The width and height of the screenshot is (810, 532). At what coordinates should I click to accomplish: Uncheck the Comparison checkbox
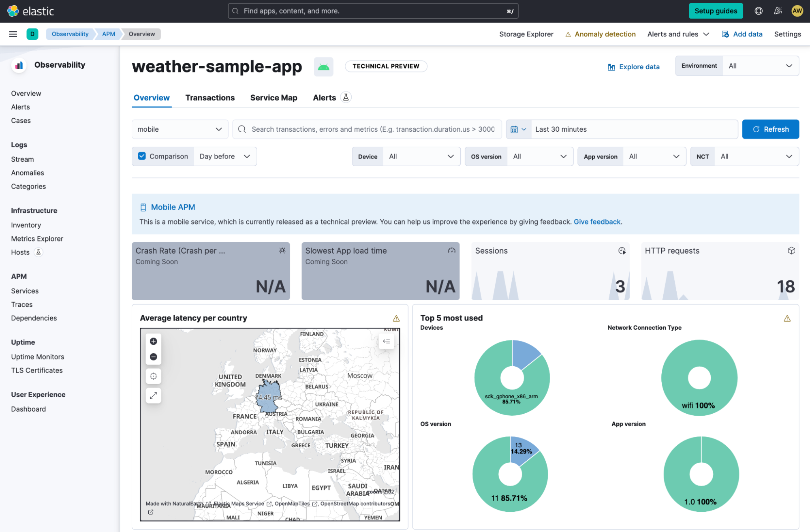(142, 156)
